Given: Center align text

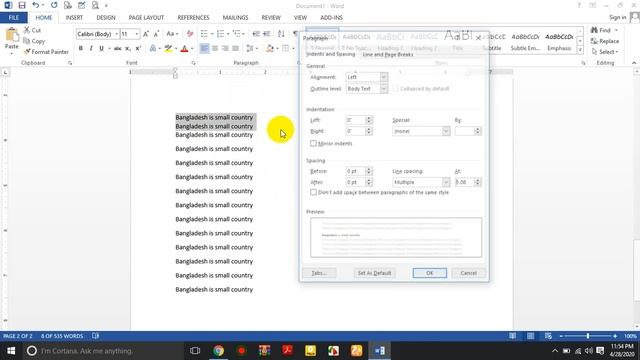Looking at the screenshot, I should pyautogui.click(x=215, y=49).
